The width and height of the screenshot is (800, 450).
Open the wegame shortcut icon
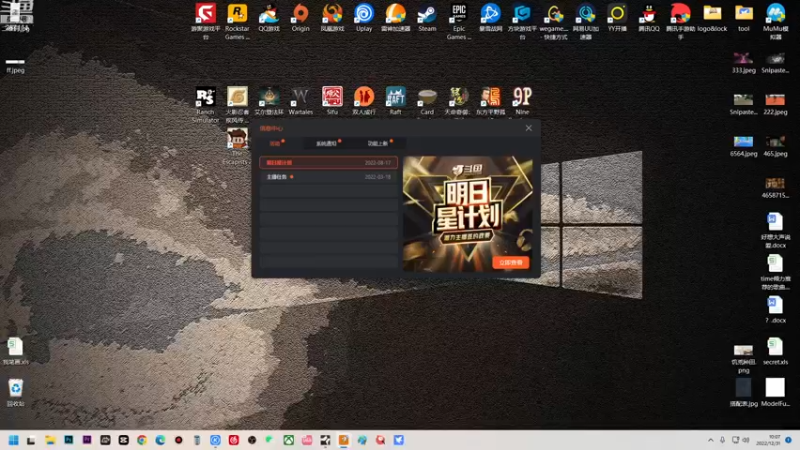pos(554,20)
